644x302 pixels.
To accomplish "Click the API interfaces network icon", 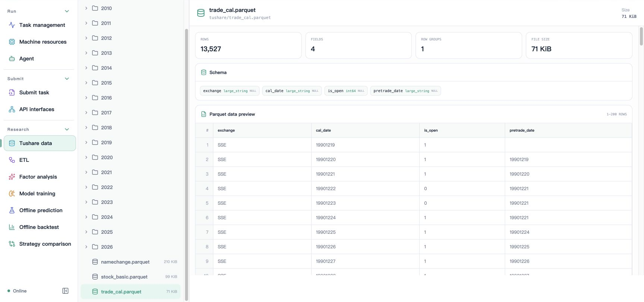I will [x=12, y=109].
